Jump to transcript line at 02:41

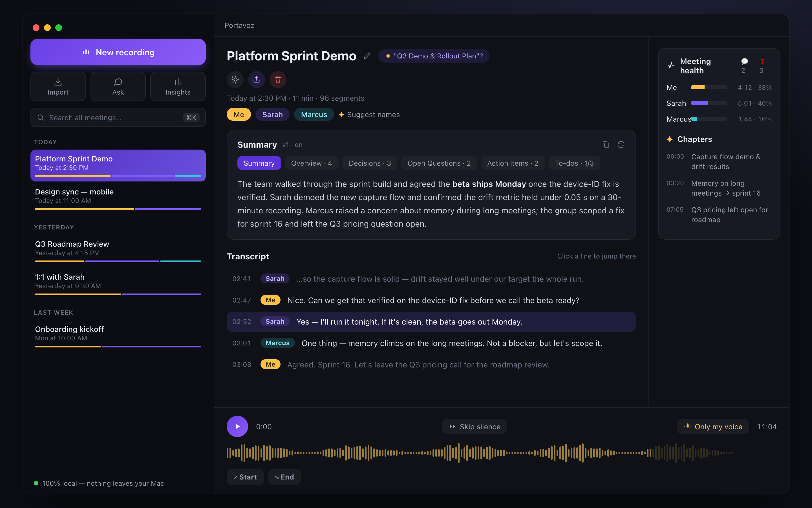431,279
